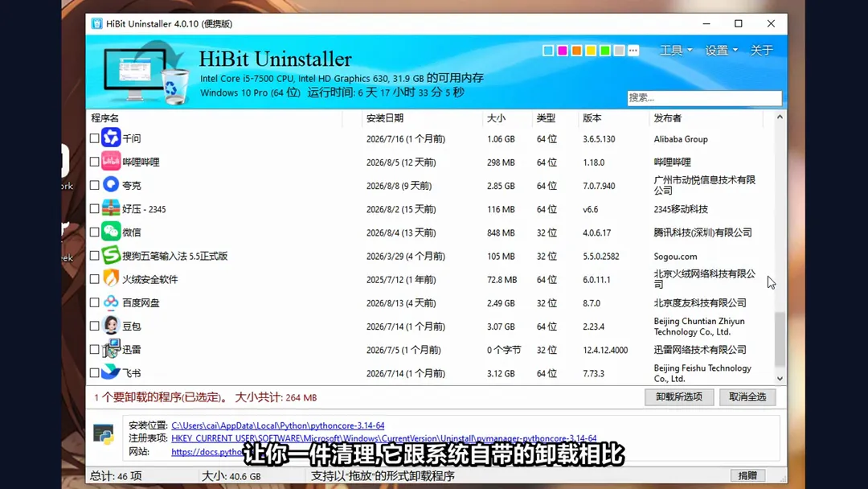Screen dimensions: 868x489
Task: Open more theme colors (…) button
Action: [x=633, y=51]
